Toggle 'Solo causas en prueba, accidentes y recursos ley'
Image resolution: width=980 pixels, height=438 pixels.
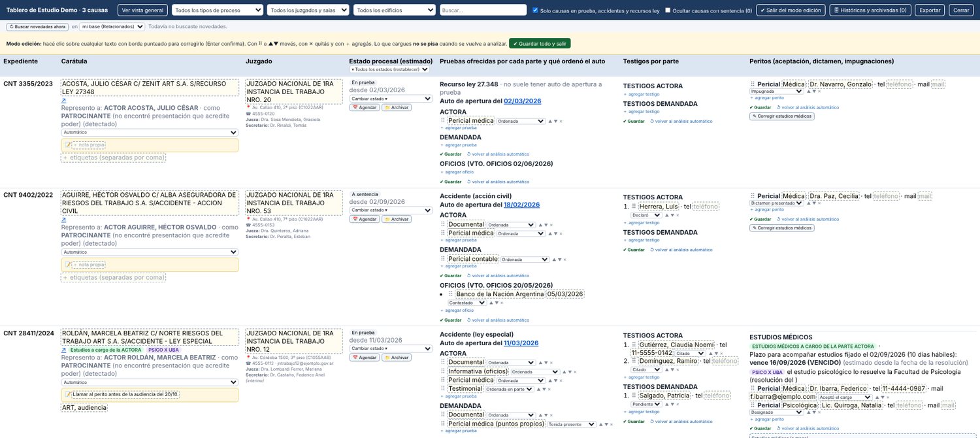(x=536, y=10)
